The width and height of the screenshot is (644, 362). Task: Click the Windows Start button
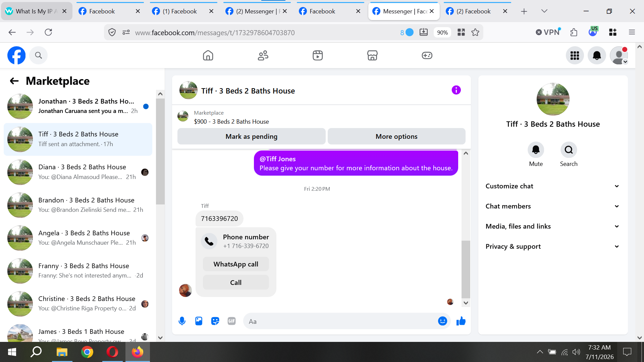click(x=12, y=352)
